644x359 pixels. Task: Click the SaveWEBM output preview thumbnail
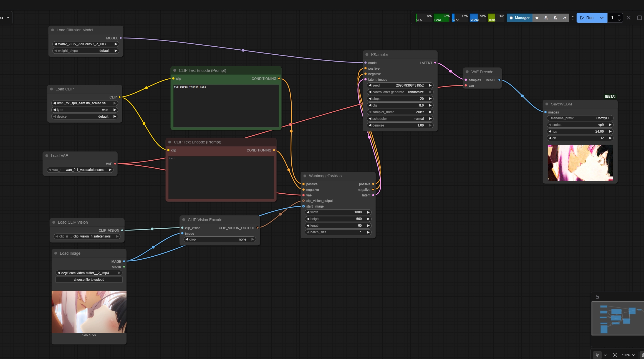580,163
